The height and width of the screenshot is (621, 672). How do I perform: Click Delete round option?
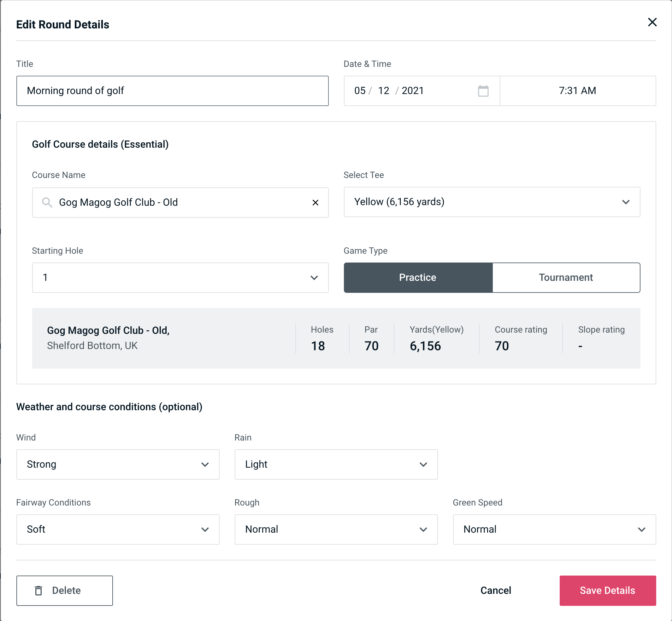tap(64, 590)
